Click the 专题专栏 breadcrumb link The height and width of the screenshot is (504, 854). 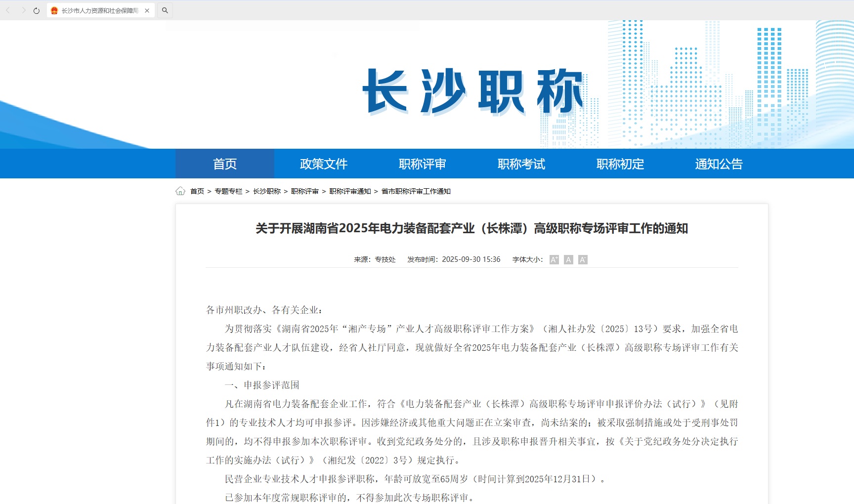(228, 191)
